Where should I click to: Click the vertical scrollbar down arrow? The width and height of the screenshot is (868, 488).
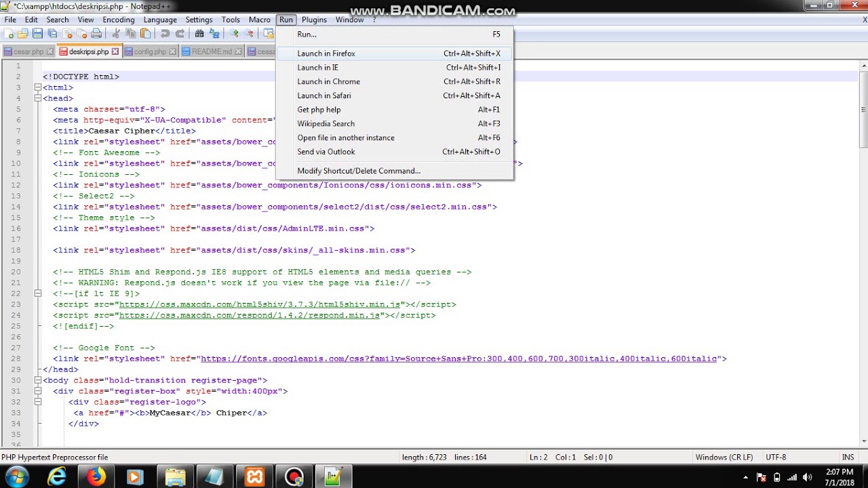click(863, 442)
